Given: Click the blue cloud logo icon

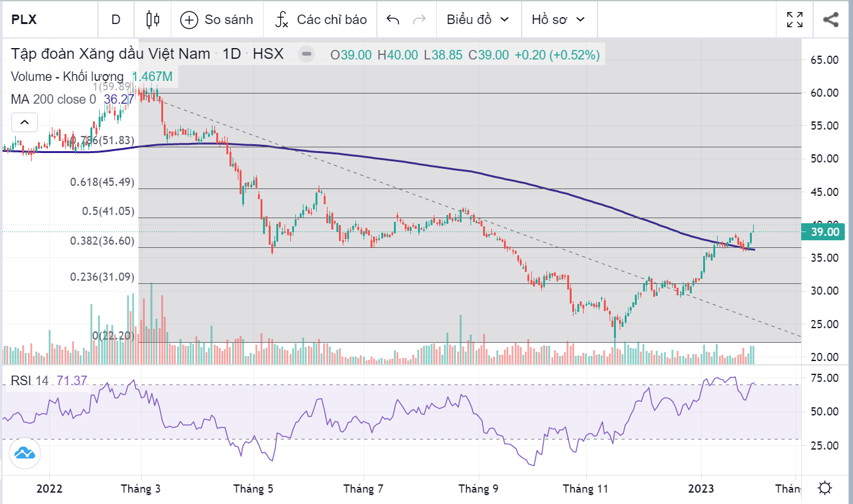Looking at the screenshot, I should tap(25, 453).
